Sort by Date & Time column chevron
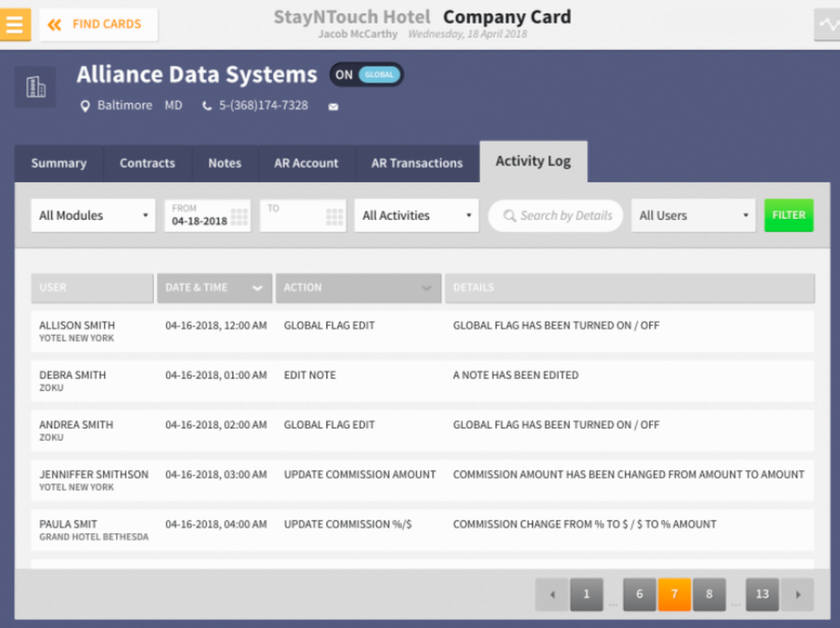840x628 pixels. click(x=257, y=288)
